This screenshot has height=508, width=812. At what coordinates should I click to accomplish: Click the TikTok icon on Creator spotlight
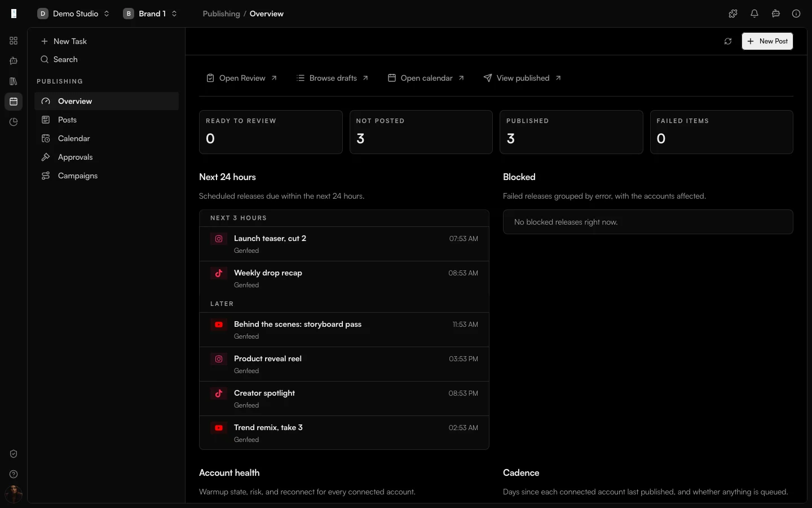(x=219, y=393)
